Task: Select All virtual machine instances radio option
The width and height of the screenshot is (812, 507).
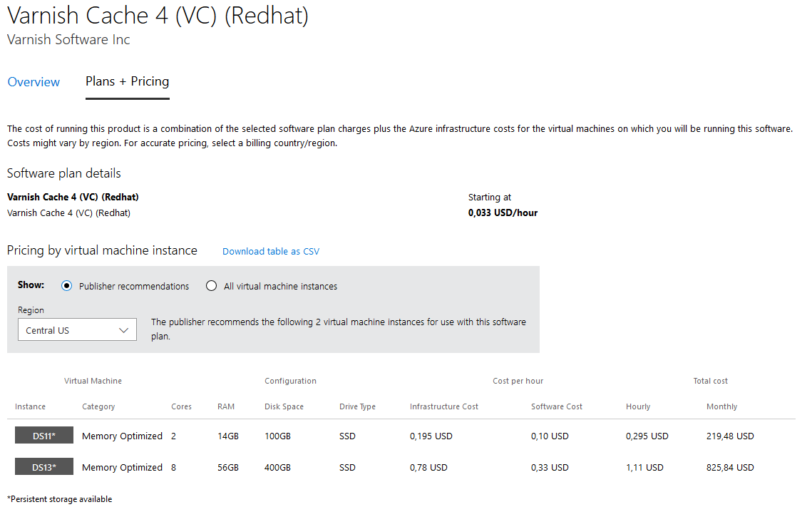Action: (211, 287)
